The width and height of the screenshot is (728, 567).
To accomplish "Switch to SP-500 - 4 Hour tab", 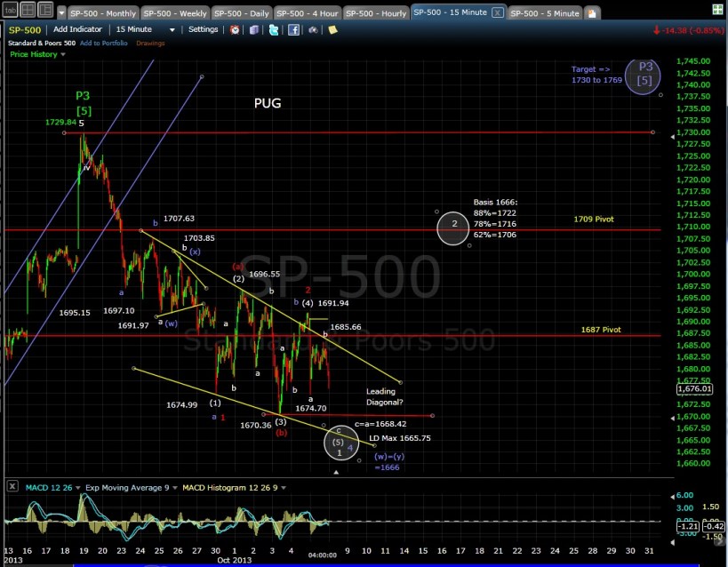I will coord(307,13).
